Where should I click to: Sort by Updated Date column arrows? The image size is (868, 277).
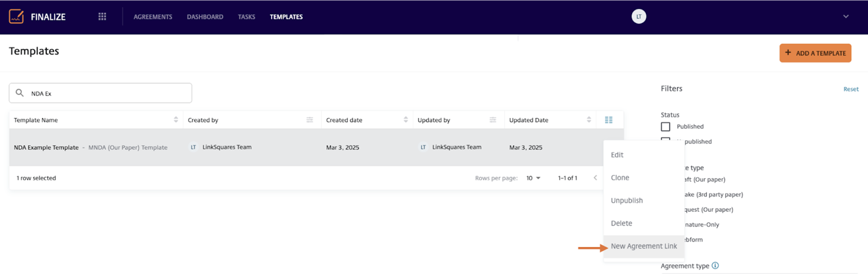coord(589,120)
